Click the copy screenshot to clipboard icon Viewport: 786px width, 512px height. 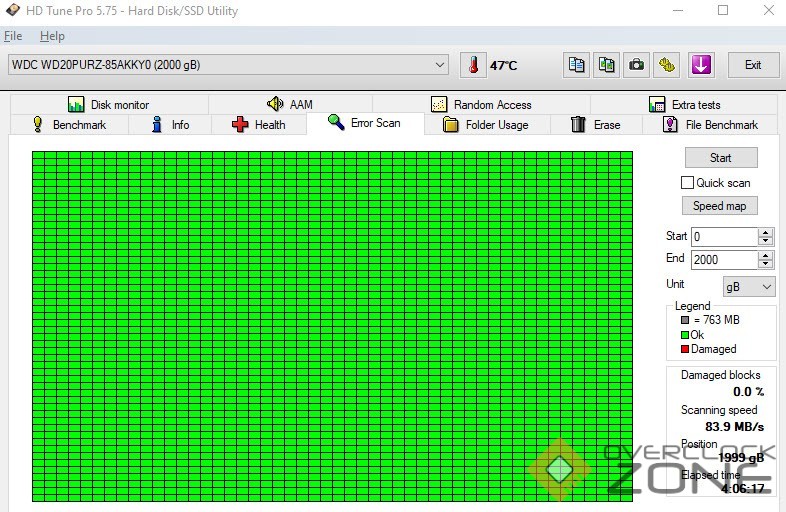607,65
